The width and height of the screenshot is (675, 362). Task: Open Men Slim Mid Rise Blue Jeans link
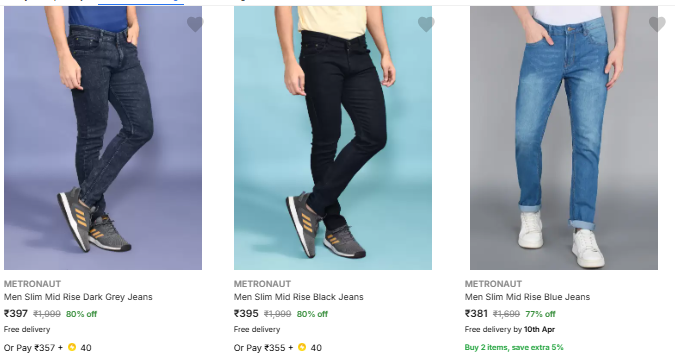[x=527, y=297]
